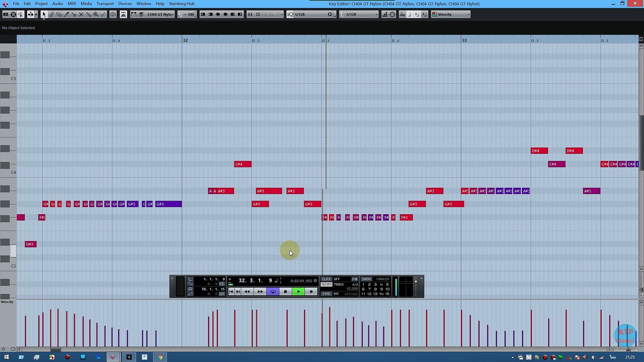Open the Project menu

[x=41, y=4]
